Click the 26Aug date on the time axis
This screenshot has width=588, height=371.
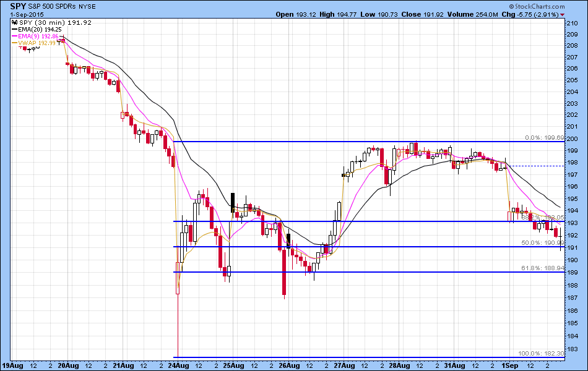point(289,366)
